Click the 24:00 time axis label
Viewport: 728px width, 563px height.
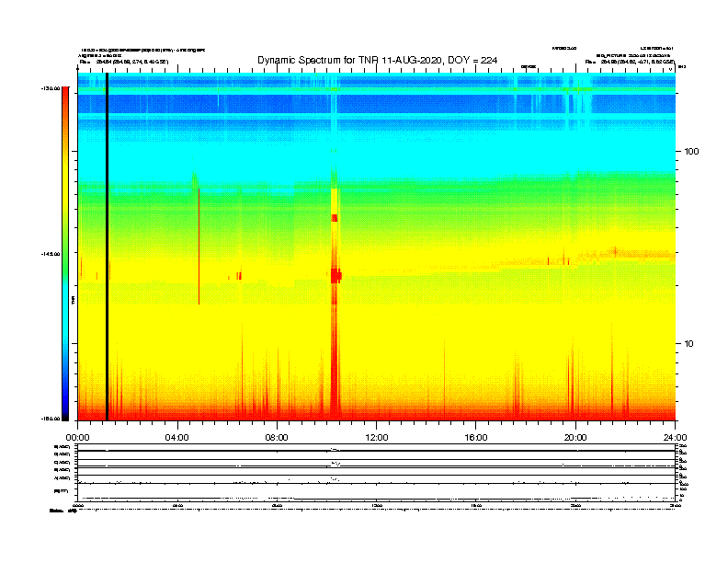pos(675,438)
